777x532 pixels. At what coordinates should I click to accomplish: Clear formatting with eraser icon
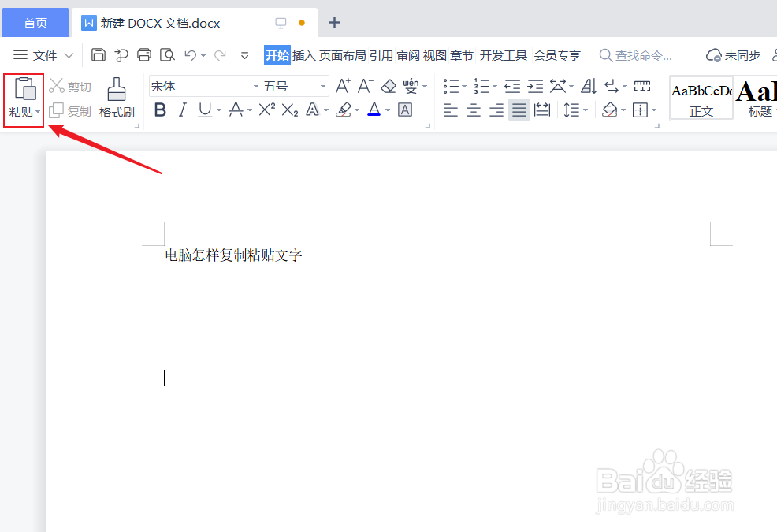[x=388, y=87]
